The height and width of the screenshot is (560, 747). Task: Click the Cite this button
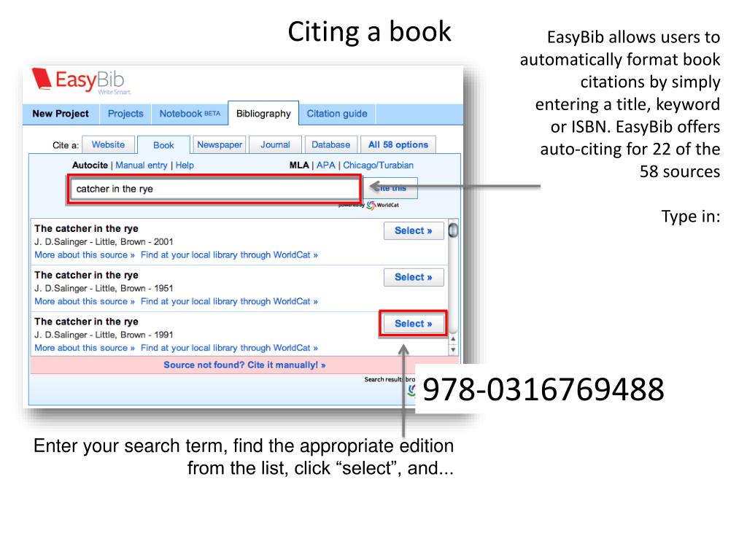click(391, 188)
